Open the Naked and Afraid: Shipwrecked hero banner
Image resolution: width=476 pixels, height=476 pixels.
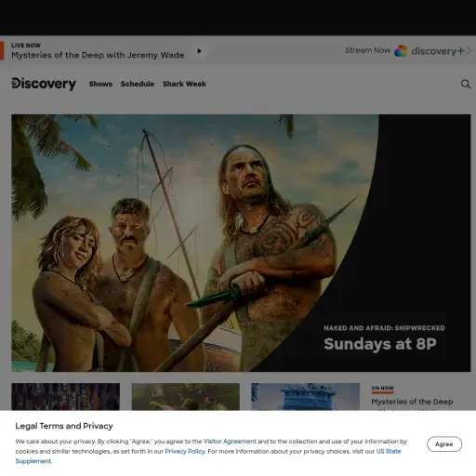[x=241, y=243]
